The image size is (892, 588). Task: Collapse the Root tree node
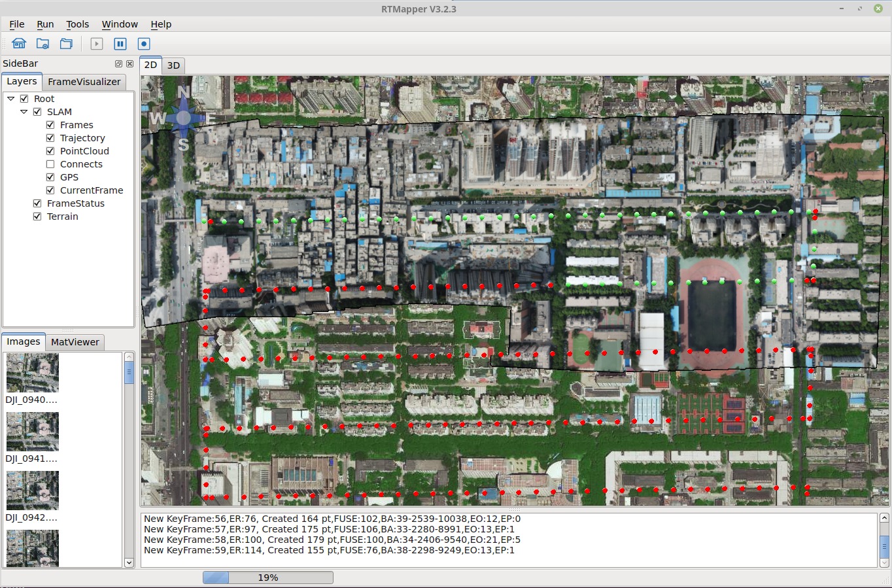(11, 99)
